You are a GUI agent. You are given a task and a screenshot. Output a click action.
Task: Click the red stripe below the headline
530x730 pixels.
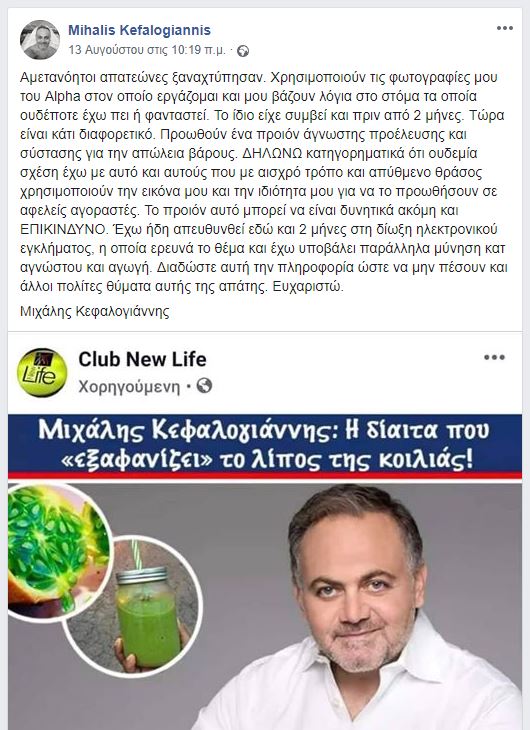pos(265,475)
